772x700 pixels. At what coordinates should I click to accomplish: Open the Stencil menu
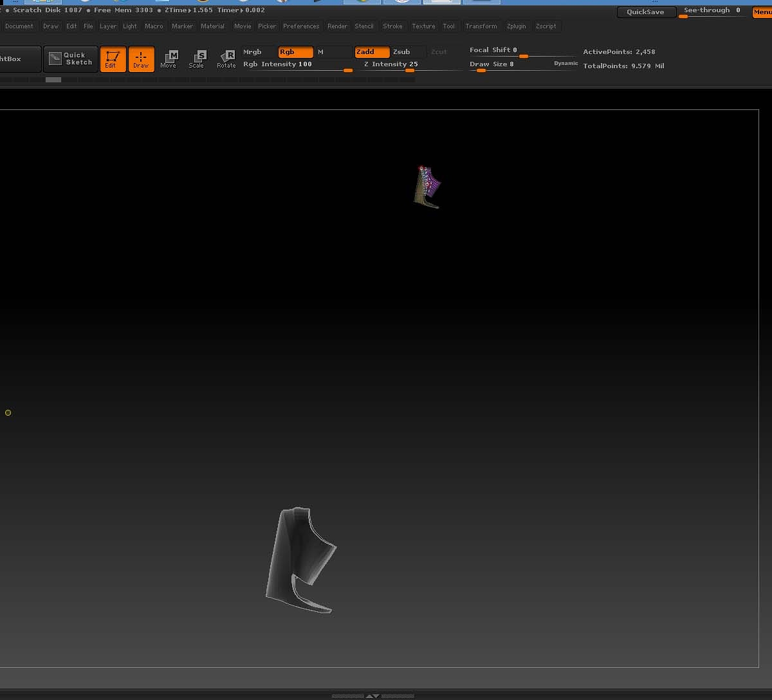pyautogui.click(x=364, y=26)
